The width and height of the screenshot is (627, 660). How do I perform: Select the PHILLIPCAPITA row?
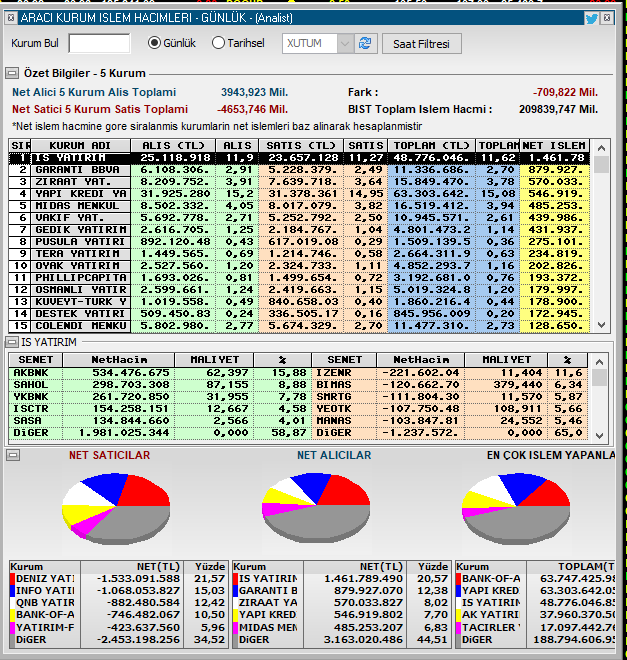pos(299,278)
